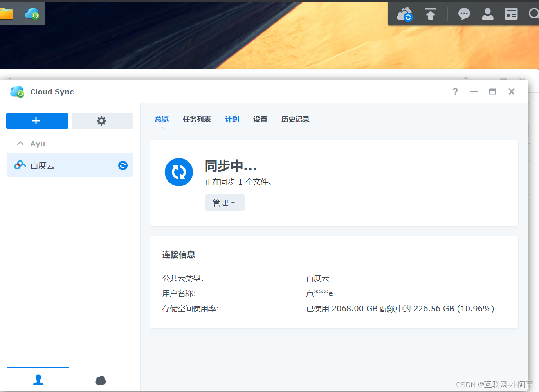Close the Cloud Sync window

click(512, 92)
